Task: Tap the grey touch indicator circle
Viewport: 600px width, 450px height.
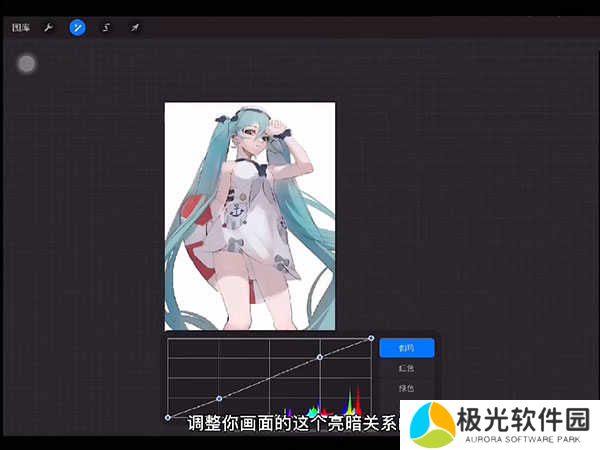Action: pos(27,64)
